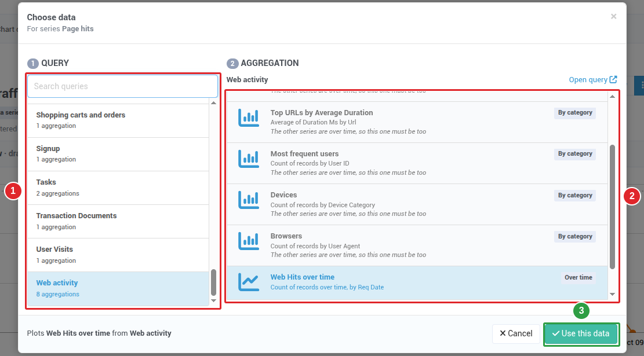Image resolution: width=644 pixels, height=356 pixels.
Task: Click By category badge on Browsers row
Action: (575, 237)
